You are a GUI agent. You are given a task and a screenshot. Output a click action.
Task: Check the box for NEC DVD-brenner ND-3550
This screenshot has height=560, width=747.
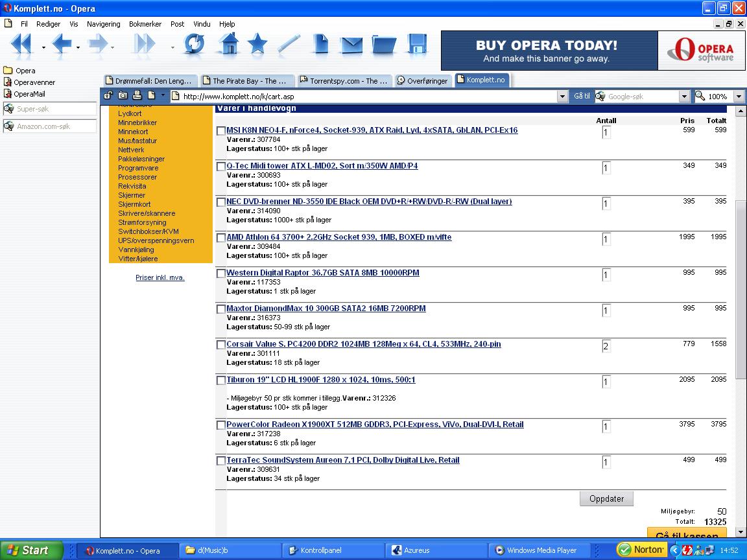pos(220,202)
